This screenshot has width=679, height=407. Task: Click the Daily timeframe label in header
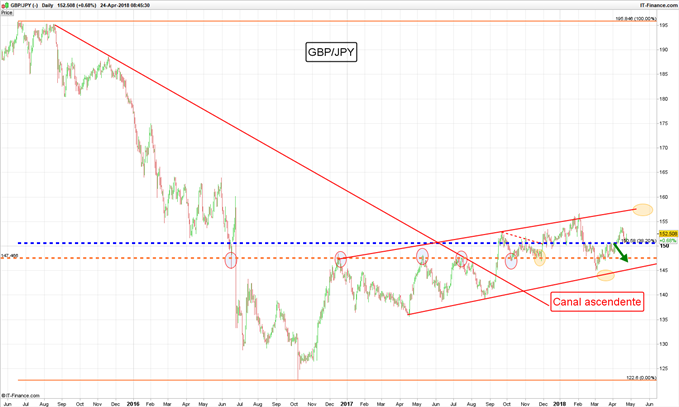coord(48,5)
